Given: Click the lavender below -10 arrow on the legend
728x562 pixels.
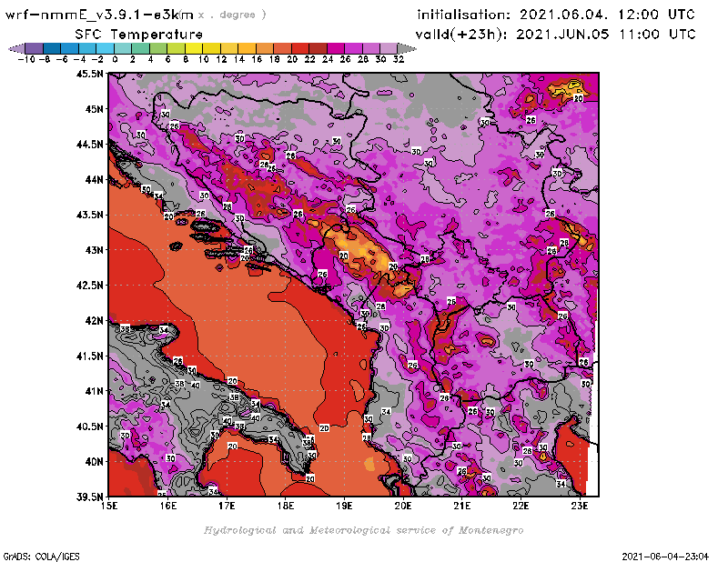Looking at the screenshot, I should pyautogui.click(x=17, y=48).
